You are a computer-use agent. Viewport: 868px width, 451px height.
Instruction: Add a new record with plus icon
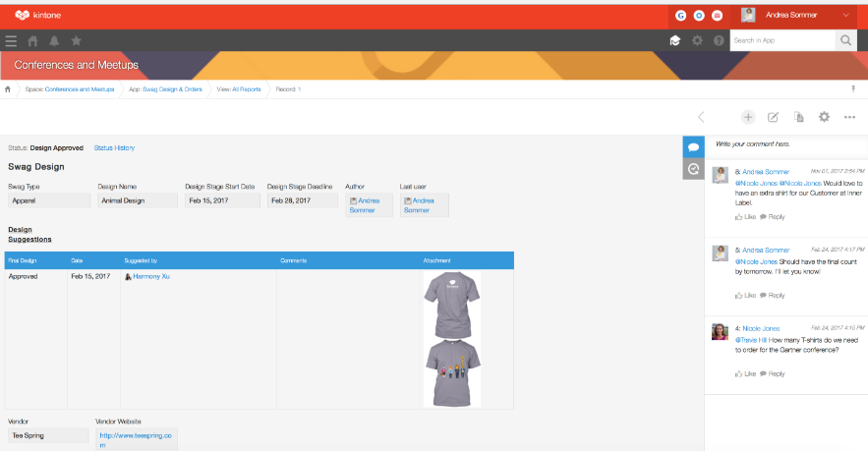[x=748, y=117]
